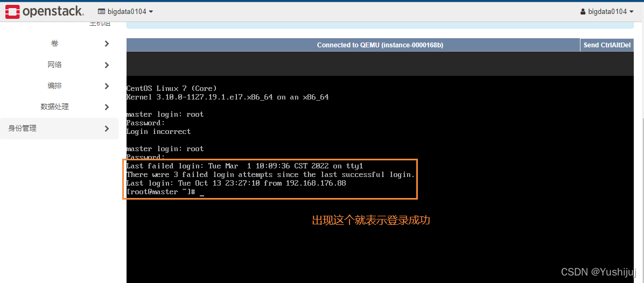This screenshot has height=283, width=644.
Task: Click the project list icon beside bigdata0104
Action: [101, 12]
